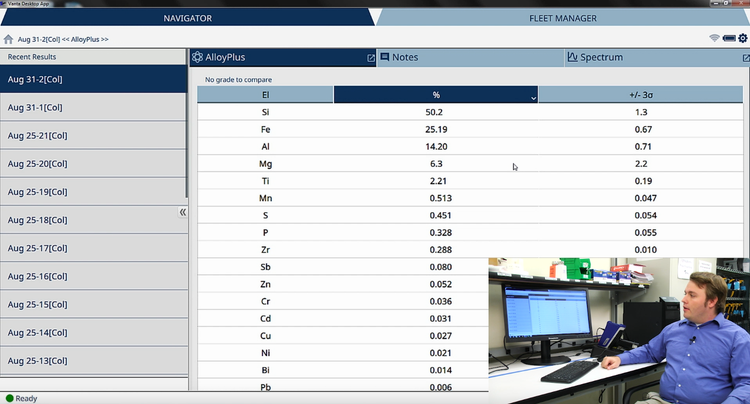Open the Aug 25-18[Col] result
The image size is (750, 404).
point(92,219)
